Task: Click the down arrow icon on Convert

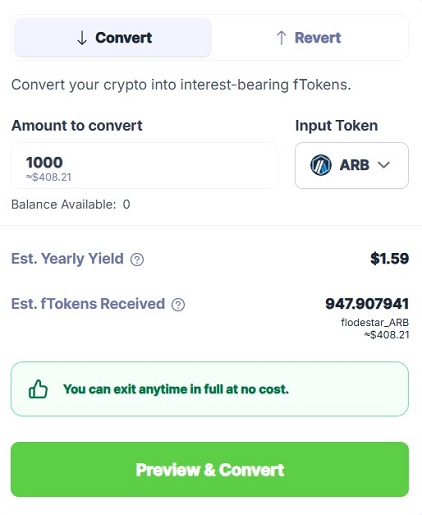Action: tap(82, 38)
